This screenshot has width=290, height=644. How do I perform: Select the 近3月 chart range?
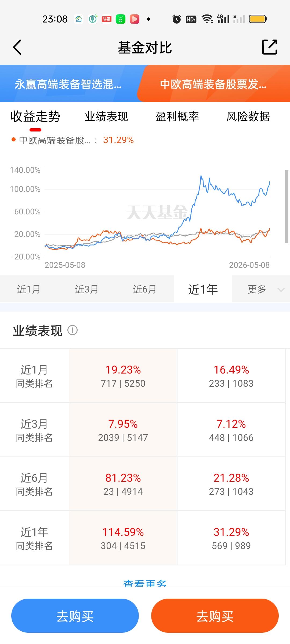tap(87, 289)
